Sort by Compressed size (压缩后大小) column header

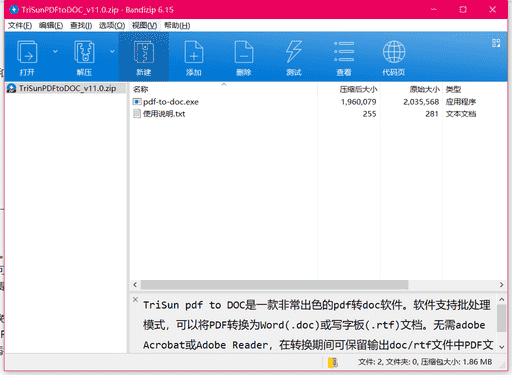pos(358,89)
